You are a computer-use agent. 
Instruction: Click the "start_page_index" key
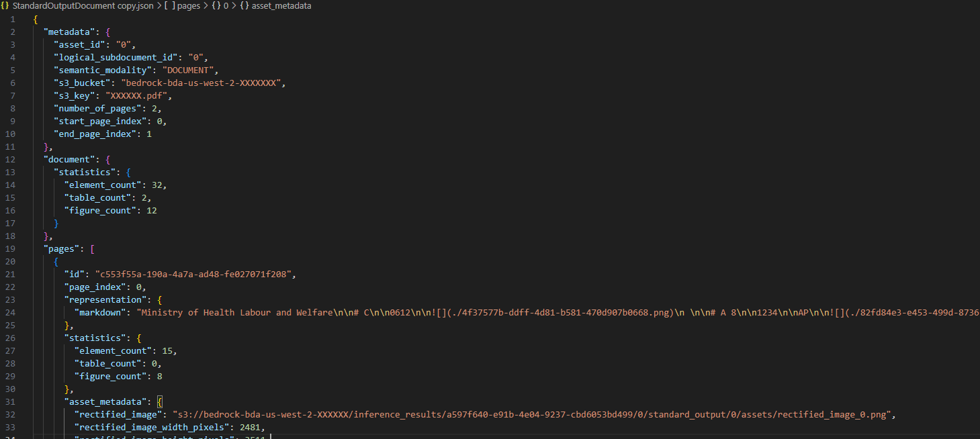point(100,121)
